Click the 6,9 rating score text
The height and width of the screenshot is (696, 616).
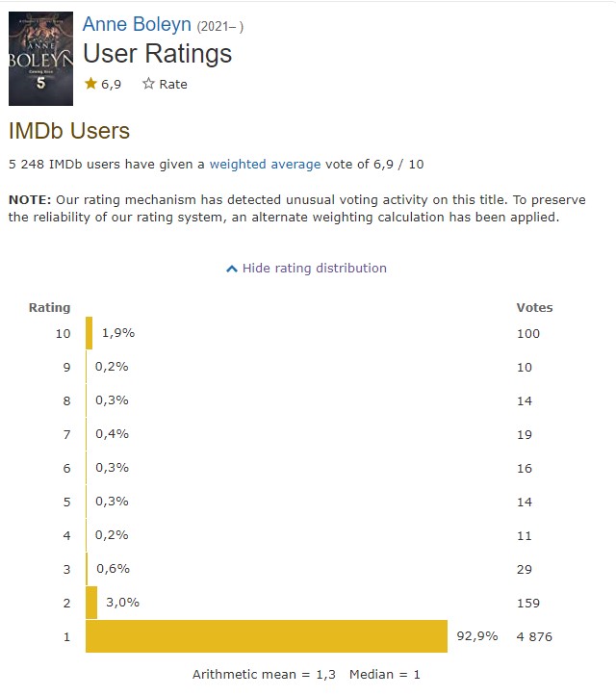111,84
